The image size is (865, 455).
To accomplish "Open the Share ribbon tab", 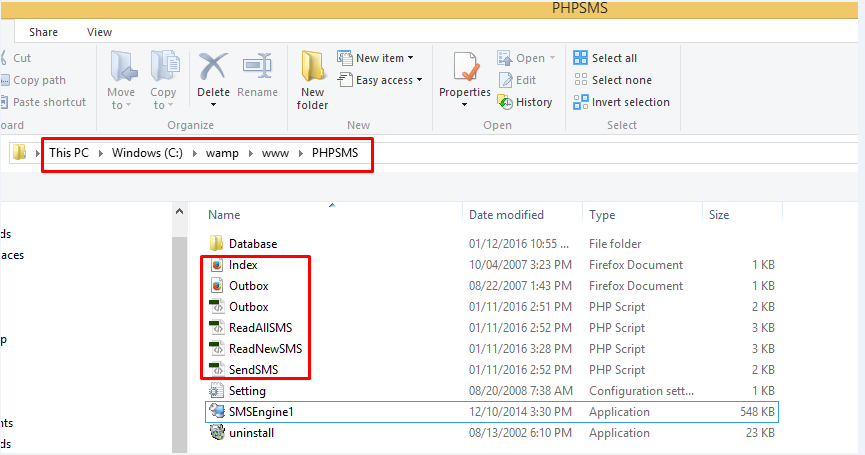I will [44, 32].
